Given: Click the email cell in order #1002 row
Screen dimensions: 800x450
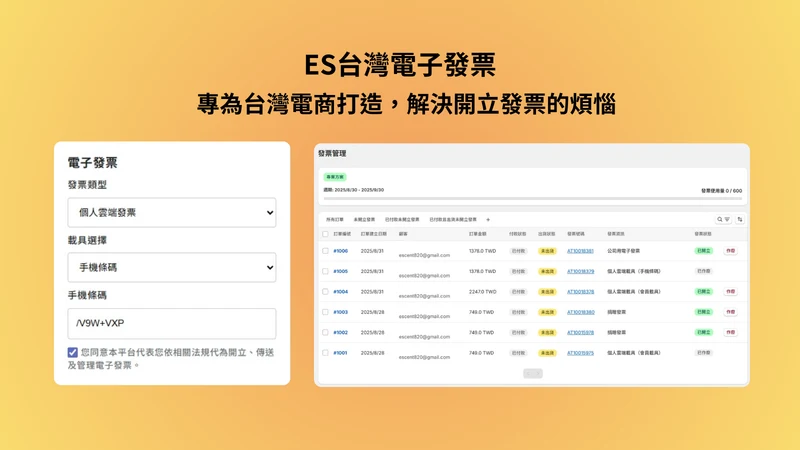Looking at the screenshot, I should click(x=424, y=337).
